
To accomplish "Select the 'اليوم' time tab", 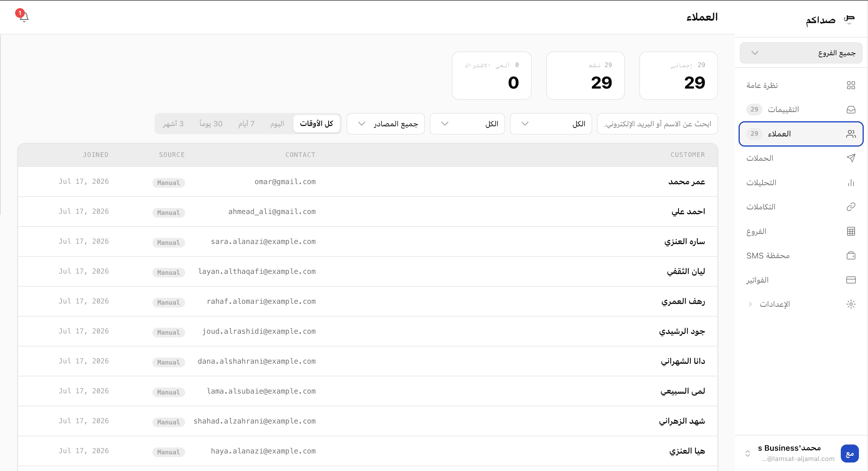I will click(277, 124).
